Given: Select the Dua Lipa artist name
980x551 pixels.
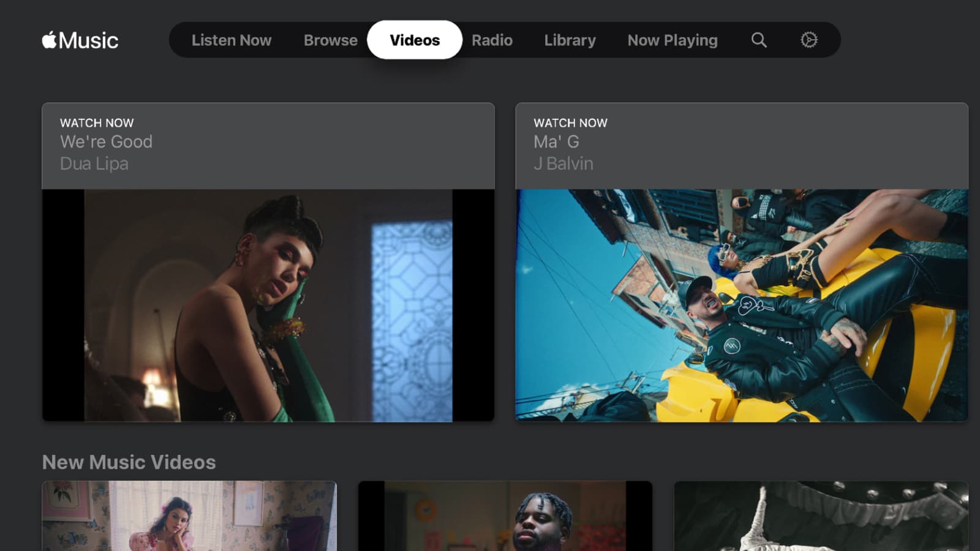Looking at the screenshot, I should (94, 164).
